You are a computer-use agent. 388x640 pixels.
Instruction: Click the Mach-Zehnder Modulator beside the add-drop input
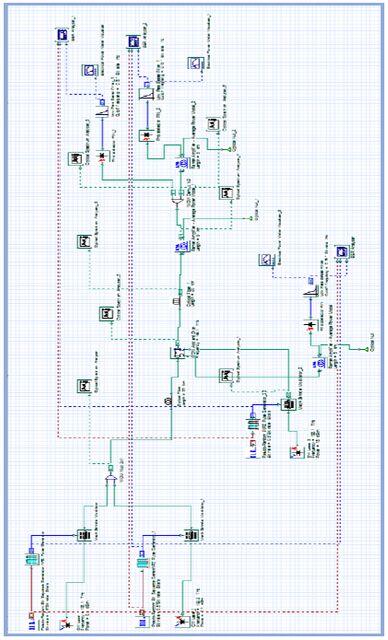[x=288, y=404]
